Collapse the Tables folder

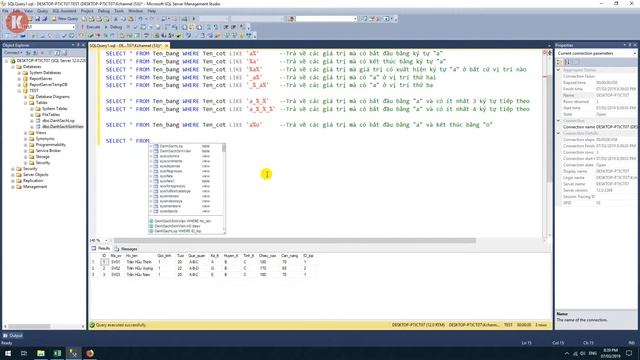[25, 102]
